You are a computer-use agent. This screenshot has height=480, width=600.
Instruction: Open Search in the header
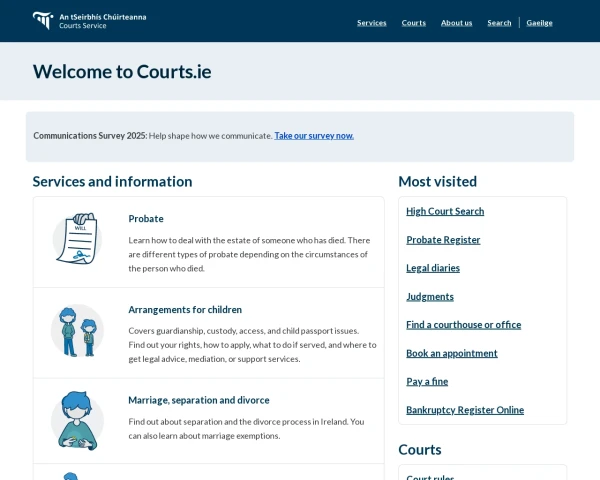click(x=499, y=23)
